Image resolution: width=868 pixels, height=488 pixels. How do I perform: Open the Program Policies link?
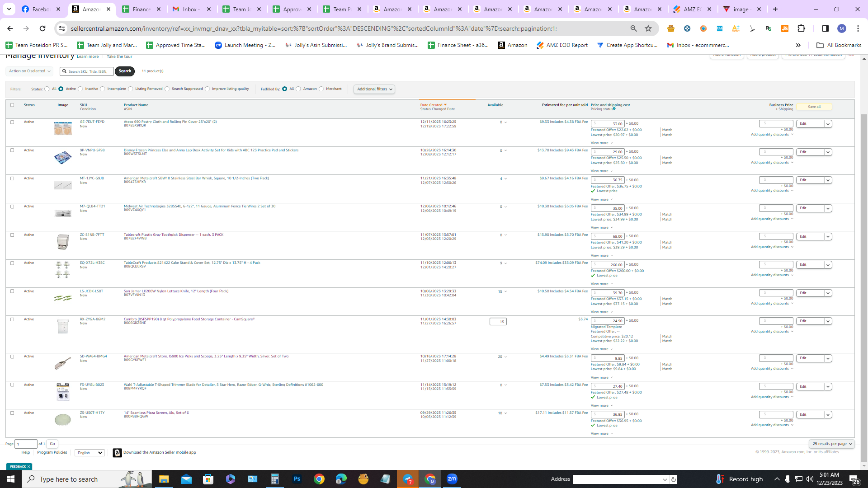52,452
